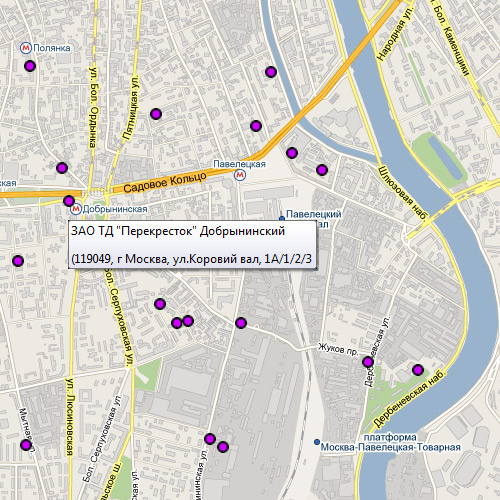Select the purple marker nearest northeast of Павелецкая
500x500 pixels.
click(292, 153)
